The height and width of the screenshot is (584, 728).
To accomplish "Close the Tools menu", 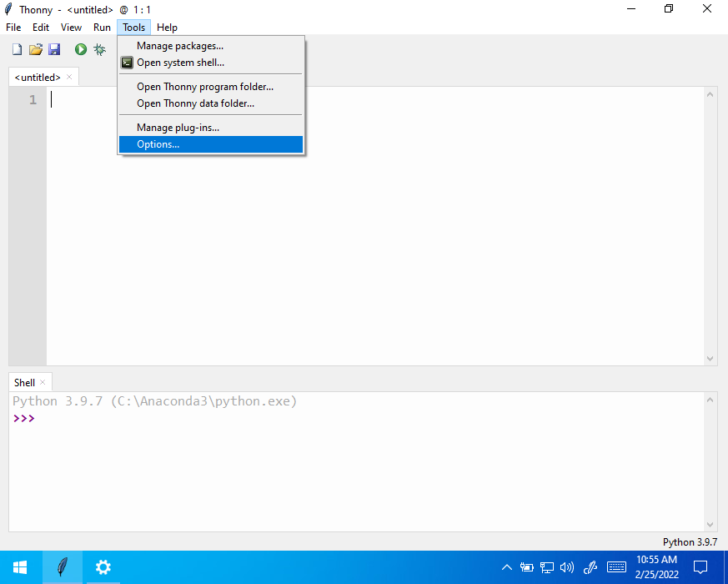I will (133, 28).
